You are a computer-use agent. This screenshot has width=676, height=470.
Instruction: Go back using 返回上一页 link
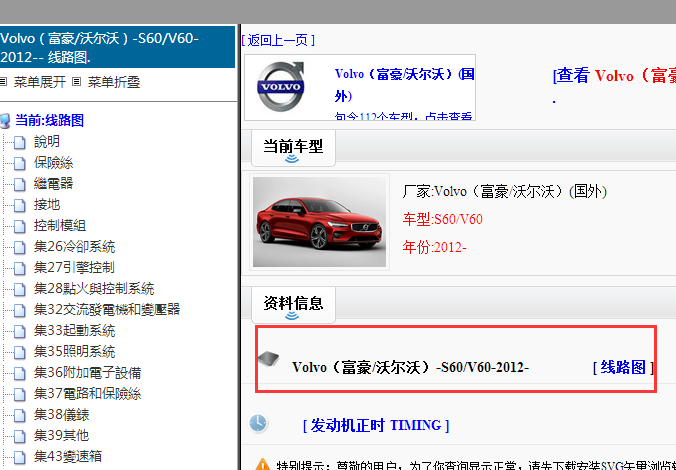click(278, 40)
